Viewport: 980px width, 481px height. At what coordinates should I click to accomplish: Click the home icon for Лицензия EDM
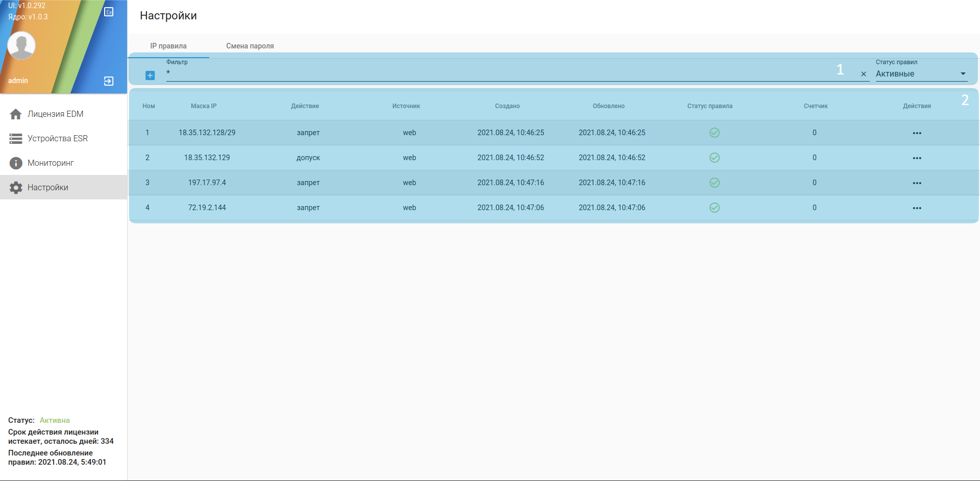point(16,114)
